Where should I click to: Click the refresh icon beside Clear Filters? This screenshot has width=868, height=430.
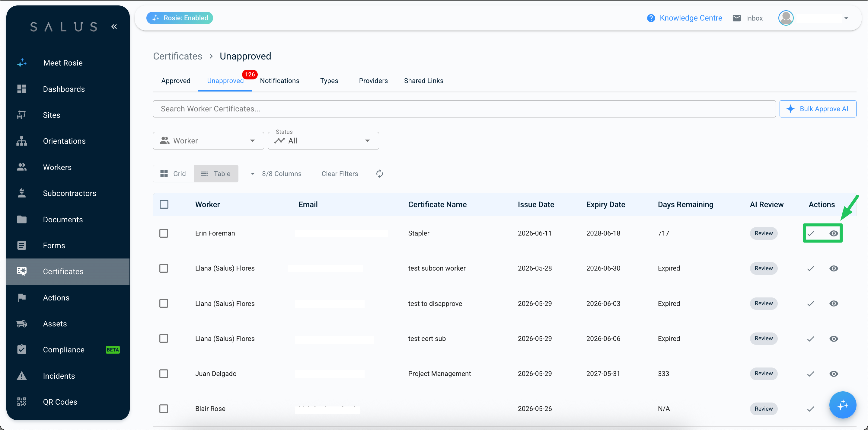(x=379, y=174)
